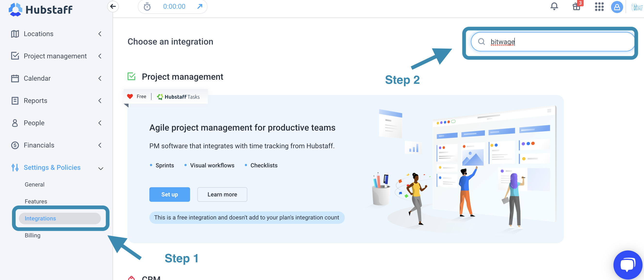
Task: Click the red heart Free icon
Action: pos(130,96)
